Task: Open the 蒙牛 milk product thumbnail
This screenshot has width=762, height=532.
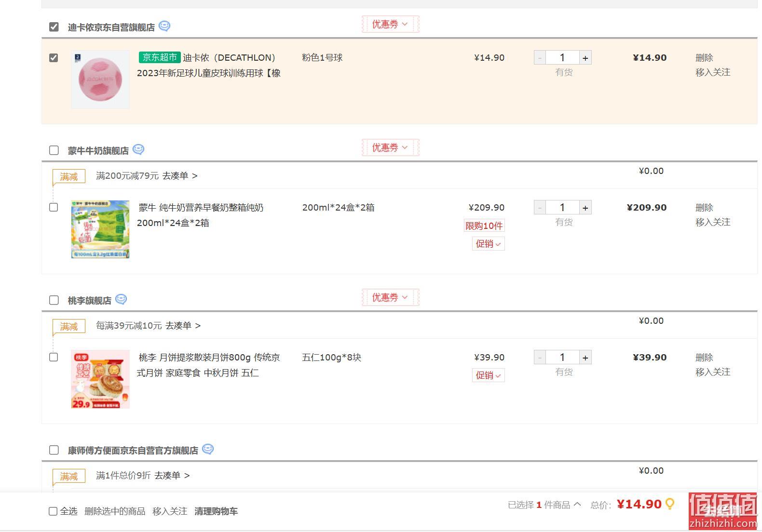Action: pos(100,229)
